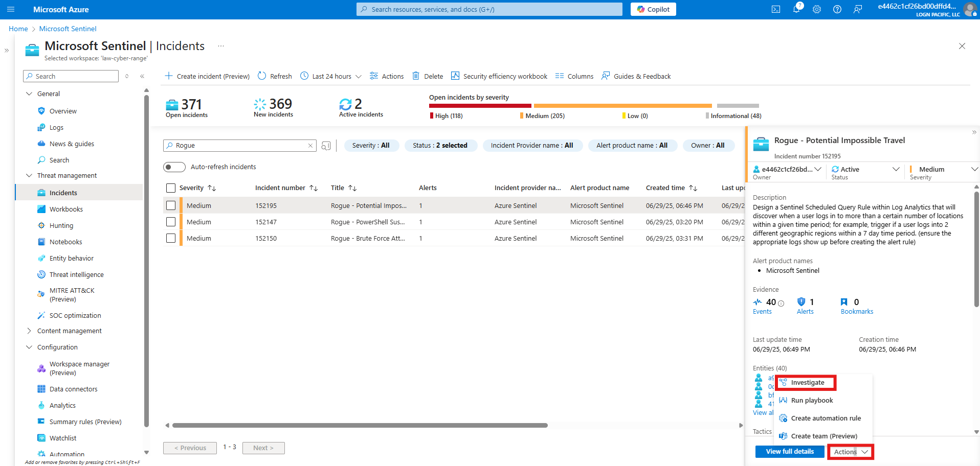Click the View full details button
The image size is (980, 466).
tap(789, 452)
